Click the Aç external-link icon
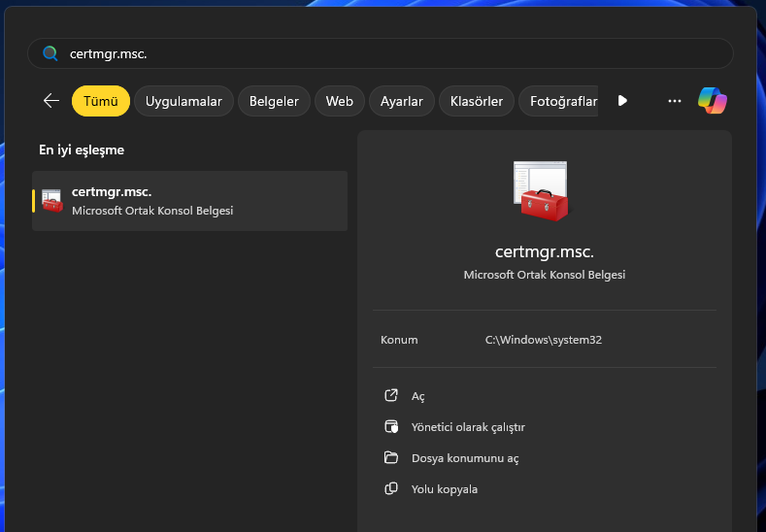The height and width of the screenshot is (532, 766). (391, 395)
